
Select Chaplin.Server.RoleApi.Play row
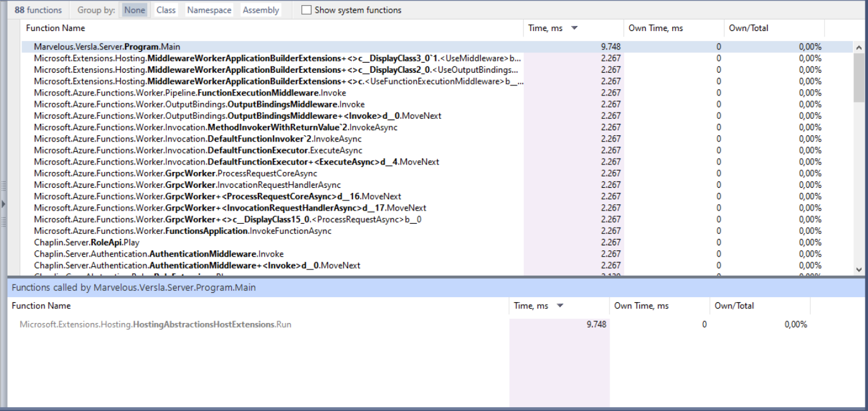coord(437,242)
